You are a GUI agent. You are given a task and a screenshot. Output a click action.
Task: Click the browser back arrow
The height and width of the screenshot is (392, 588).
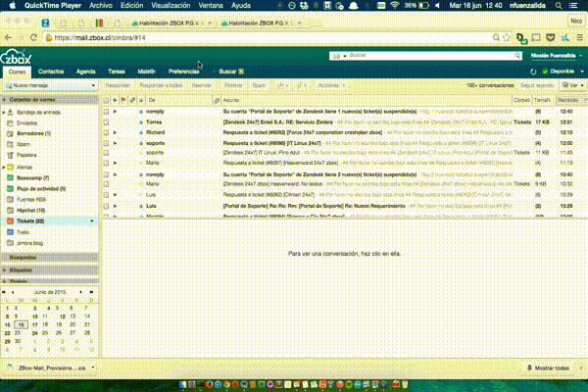tap(8, 37)
